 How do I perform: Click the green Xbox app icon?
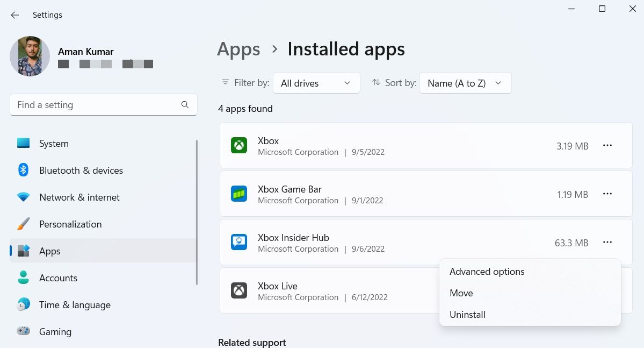[x=238, y=145]
